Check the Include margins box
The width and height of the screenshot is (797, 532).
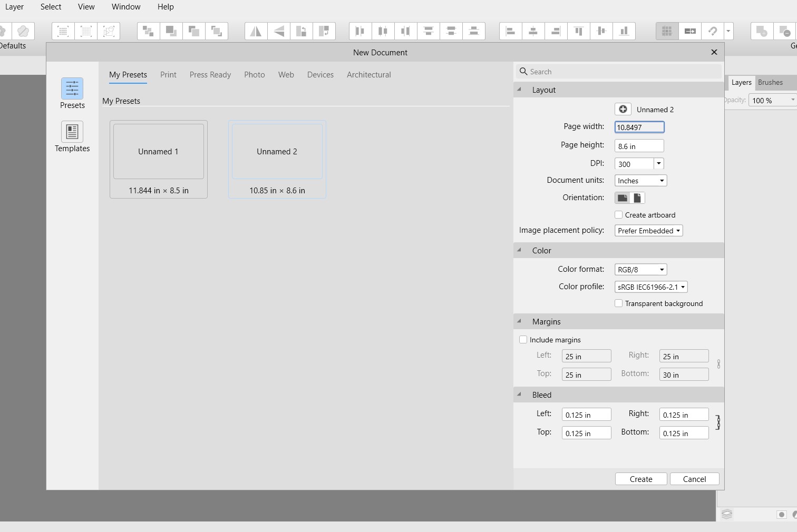tap(523, 340)
